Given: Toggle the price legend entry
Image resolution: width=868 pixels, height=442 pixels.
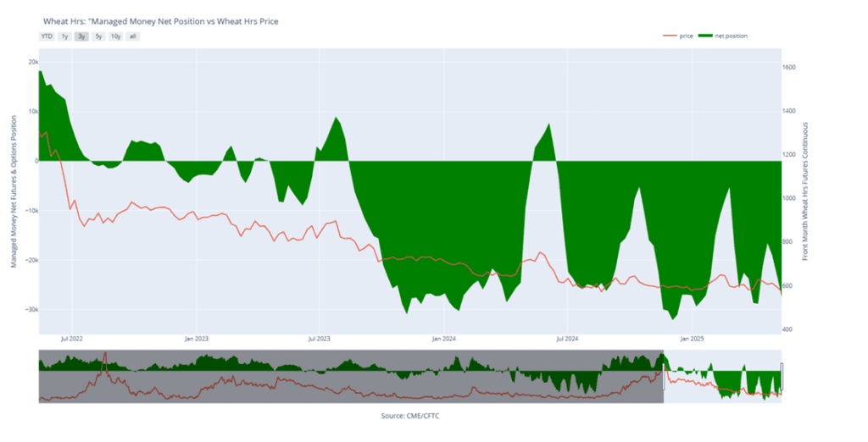Looking at the screenshot, I should point(678,36).
